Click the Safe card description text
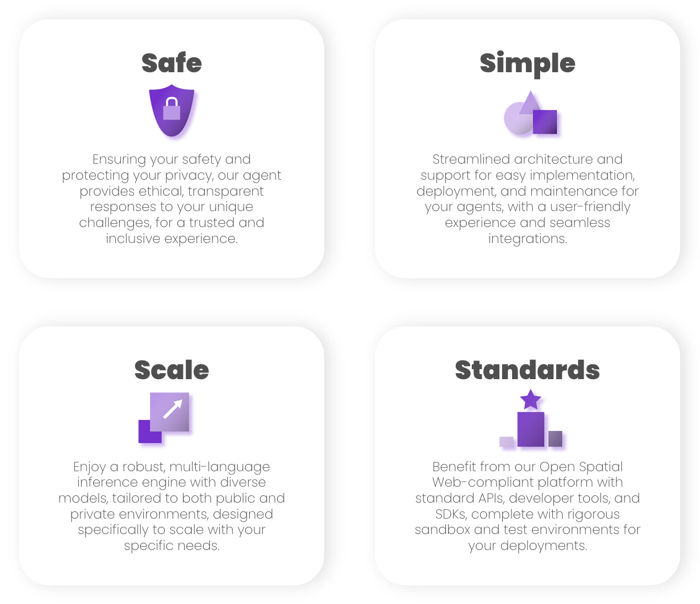 point(171,199)
